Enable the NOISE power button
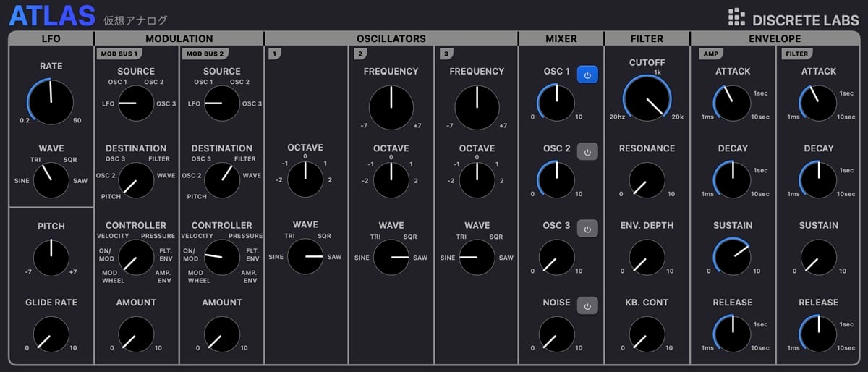Screen dimensions: 868x372 (x=587, y=306)
